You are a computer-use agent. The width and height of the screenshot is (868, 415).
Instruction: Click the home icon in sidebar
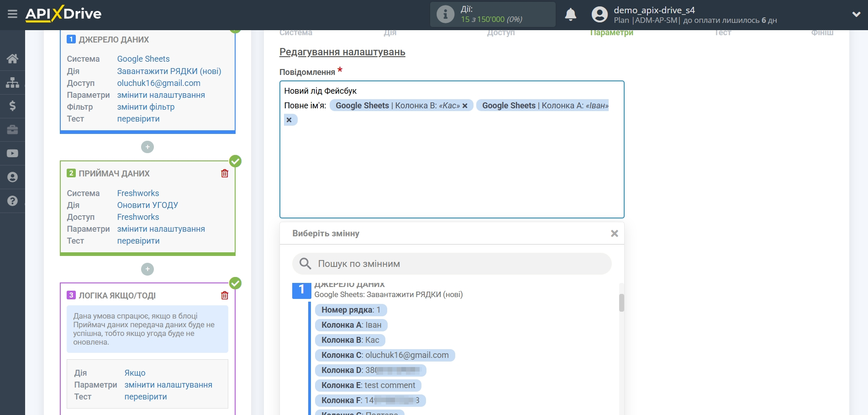12,59
